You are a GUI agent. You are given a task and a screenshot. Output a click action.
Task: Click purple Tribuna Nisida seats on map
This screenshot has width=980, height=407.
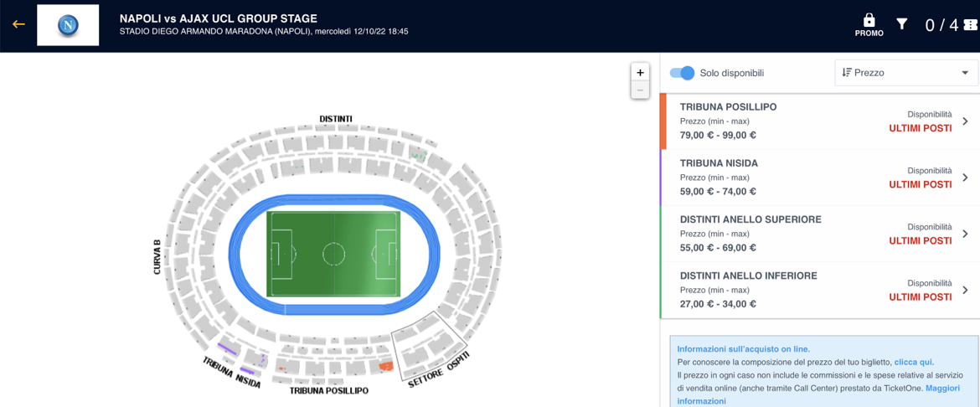click(228, 348)
